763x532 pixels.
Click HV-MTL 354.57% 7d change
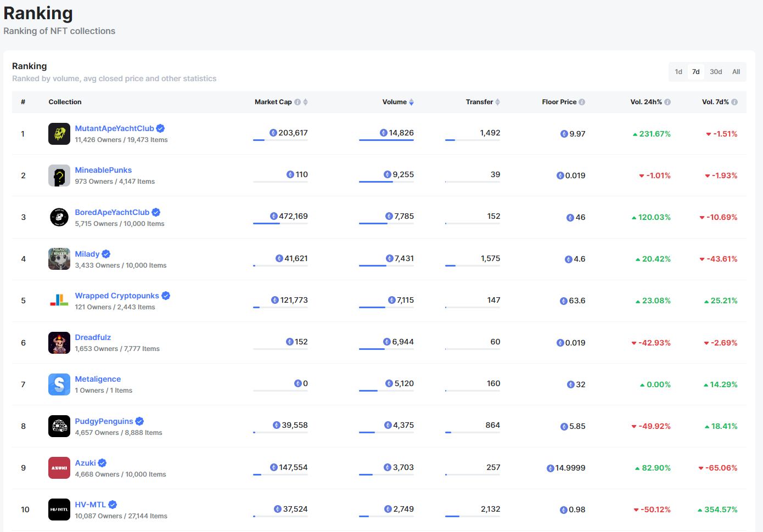[x=717, y=510]
